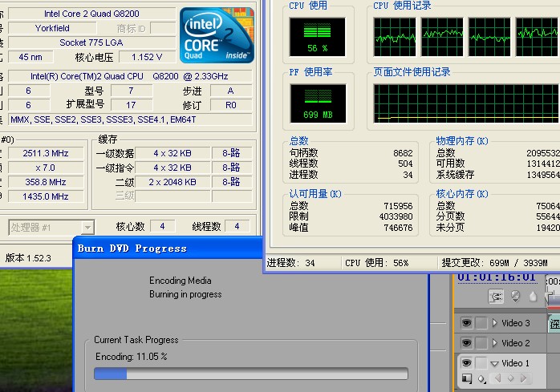Click the 1.152 V core voltage field
The width and height of the screenshot is (560, 392).
coord(147,57)
